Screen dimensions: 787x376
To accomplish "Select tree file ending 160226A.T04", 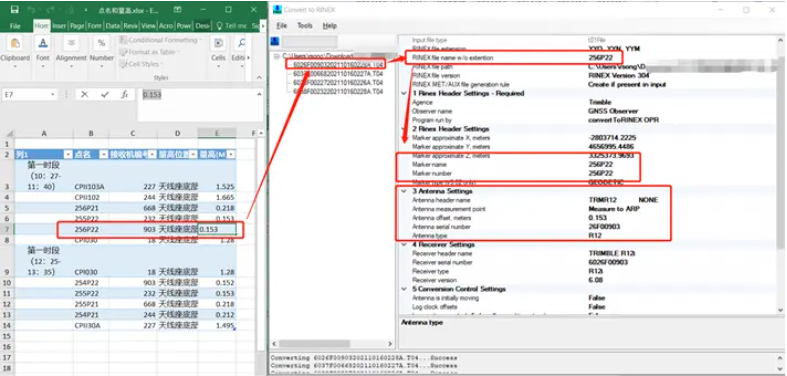I will tap(338, 83).
